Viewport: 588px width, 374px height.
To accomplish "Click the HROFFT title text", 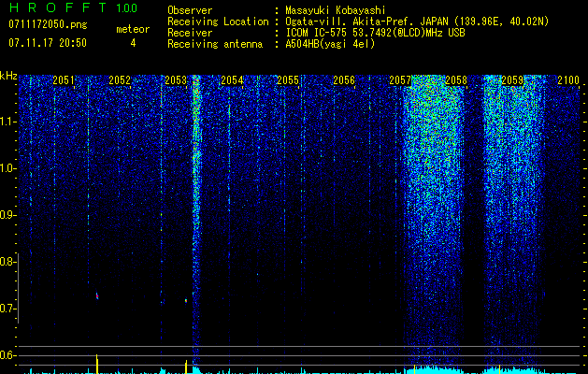I will coord(58,7).
